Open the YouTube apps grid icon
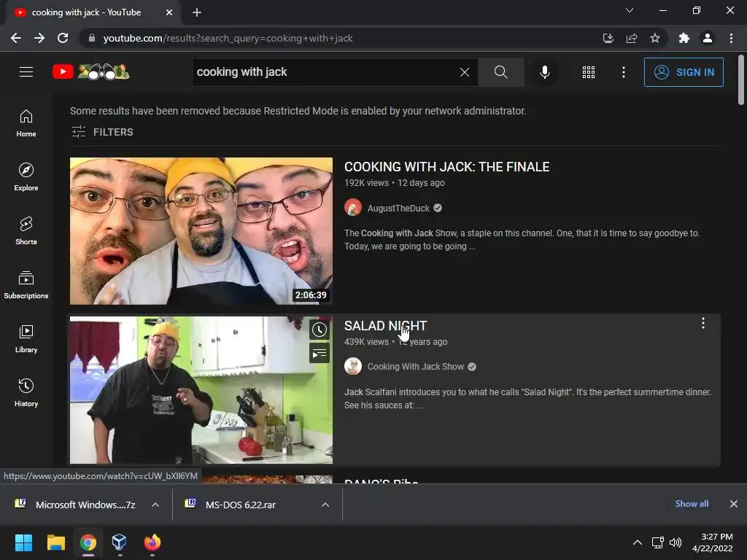Image resolution: width=747 pixels, height=560 pixels. [589, 72]
